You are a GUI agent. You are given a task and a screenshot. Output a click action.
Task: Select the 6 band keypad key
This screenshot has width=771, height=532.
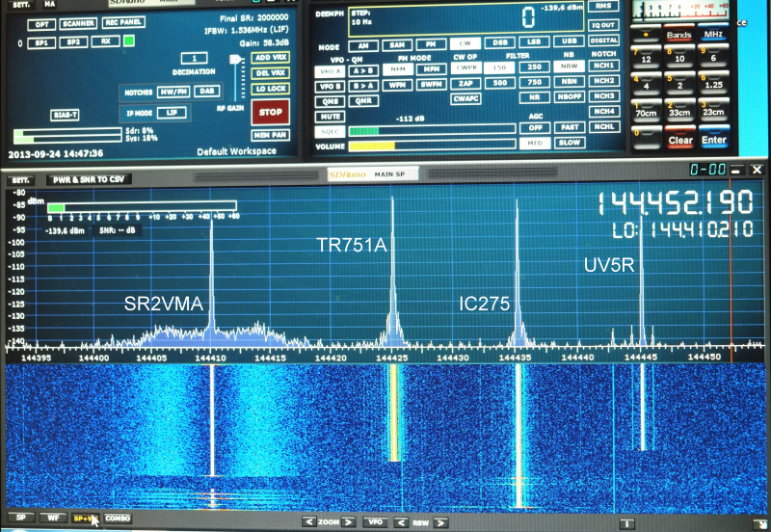pos(713,56)
